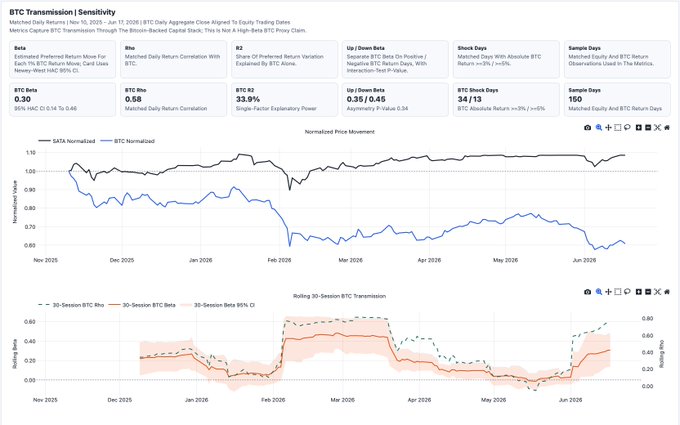
Task: Click 'Jun 2026' x-axis tick on Rolling 30-Session chart
Action: (x=571, y=400)
